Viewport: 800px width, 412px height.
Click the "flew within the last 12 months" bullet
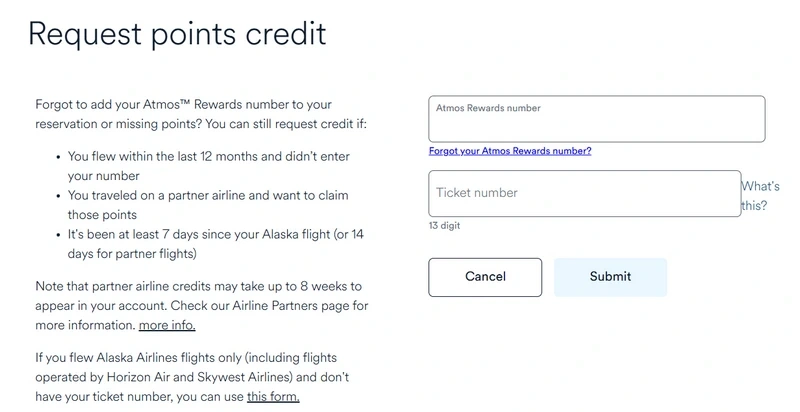[208, 166]
